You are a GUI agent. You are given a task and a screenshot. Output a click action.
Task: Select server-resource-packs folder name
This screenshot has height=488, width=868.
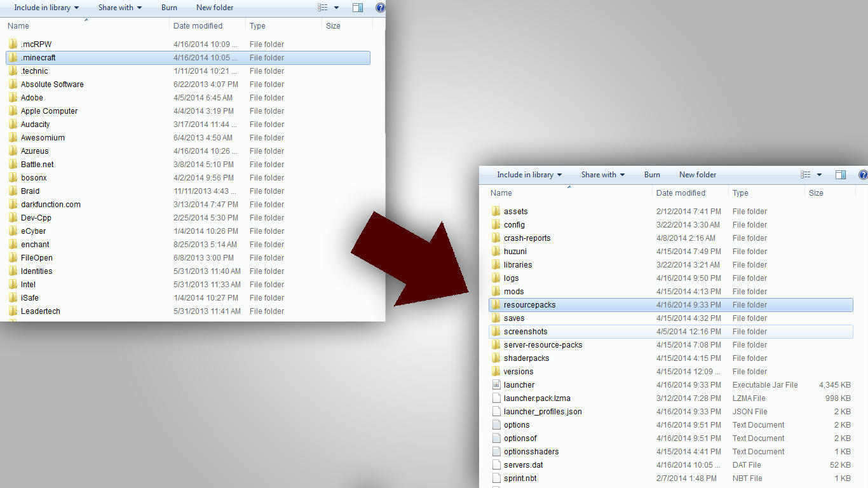543,344
